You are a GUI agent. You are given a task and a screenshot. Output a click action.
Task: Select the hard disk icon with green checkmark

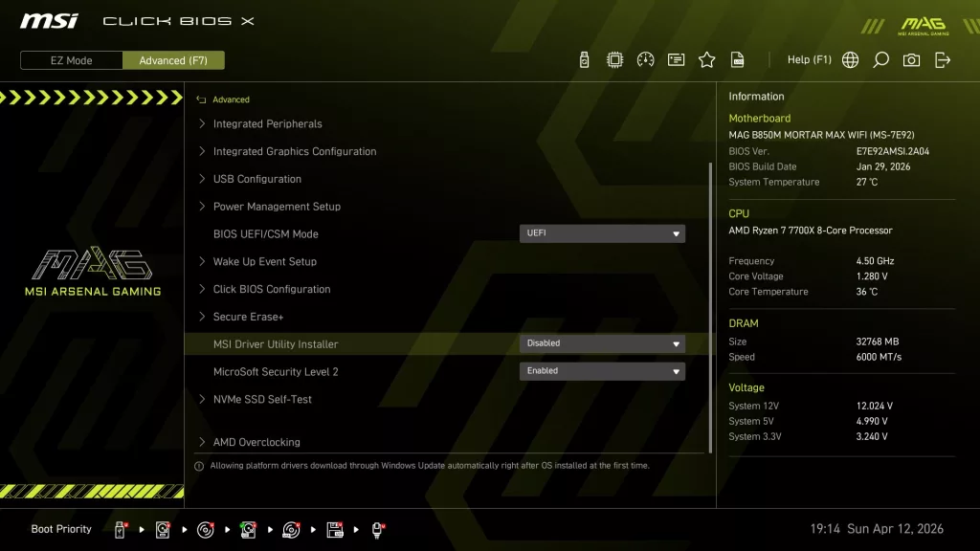tap(248, 530)
